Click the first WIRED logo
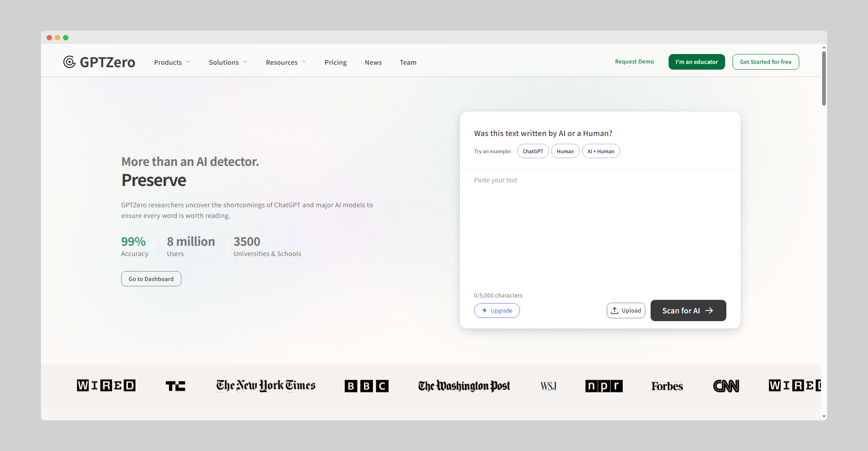The height and width of the screenshot is (451, 868). click(x=106, y=385)
